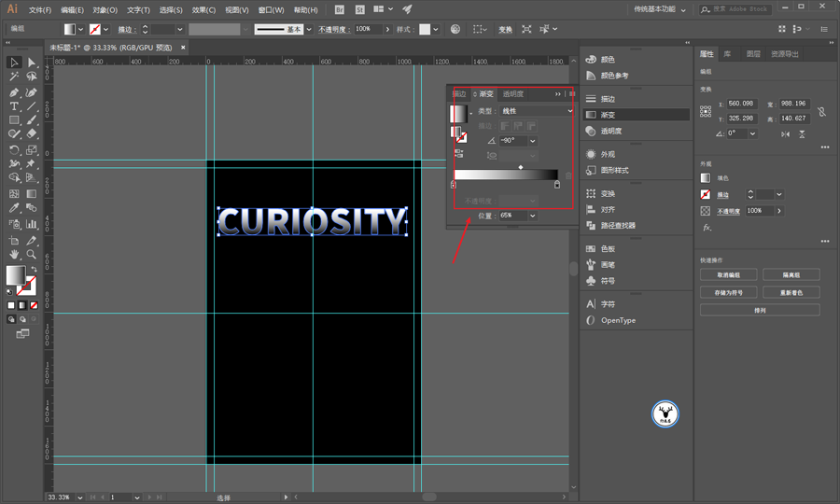Choose the Hand tool
The width and height of the screenshot is (840, 504).
click(14, 254)
